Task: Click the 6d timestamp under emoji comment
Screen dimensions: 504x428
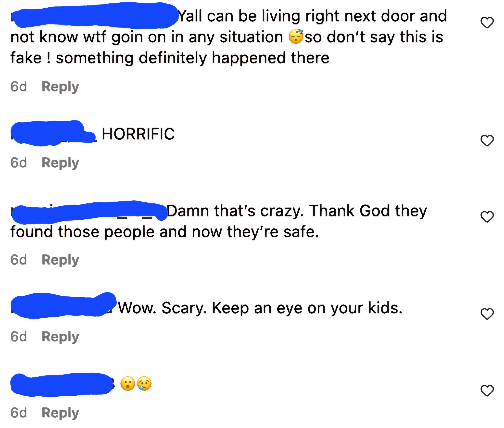Action: [19, 413]
